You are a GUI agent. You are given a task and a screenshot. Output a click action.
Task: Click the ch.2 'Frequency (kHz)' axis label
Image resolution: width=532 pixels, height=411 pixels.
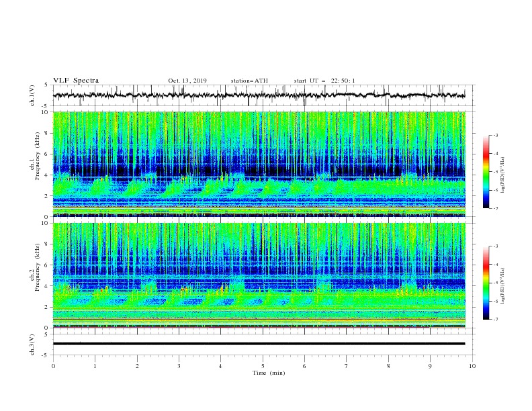(38, 267)
